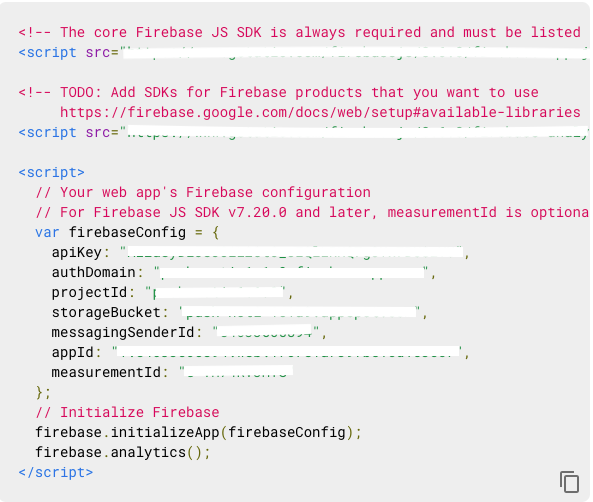Click the redacted apiKey value

coord(295,252)
